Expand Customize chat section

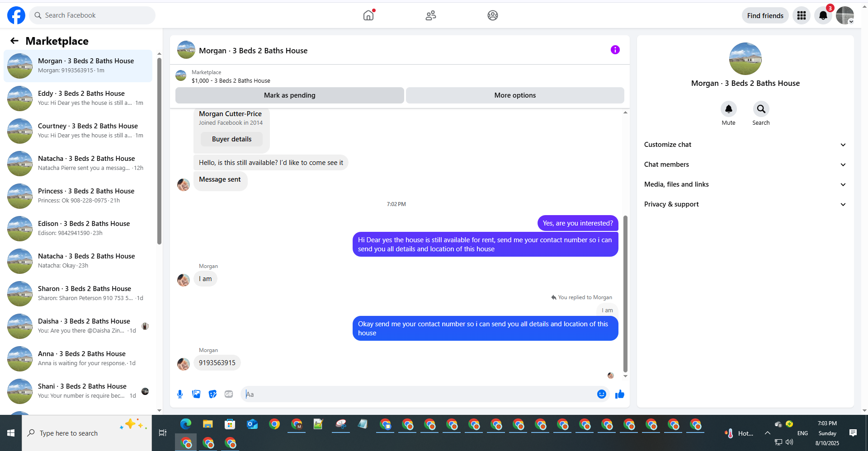(745, 145)
